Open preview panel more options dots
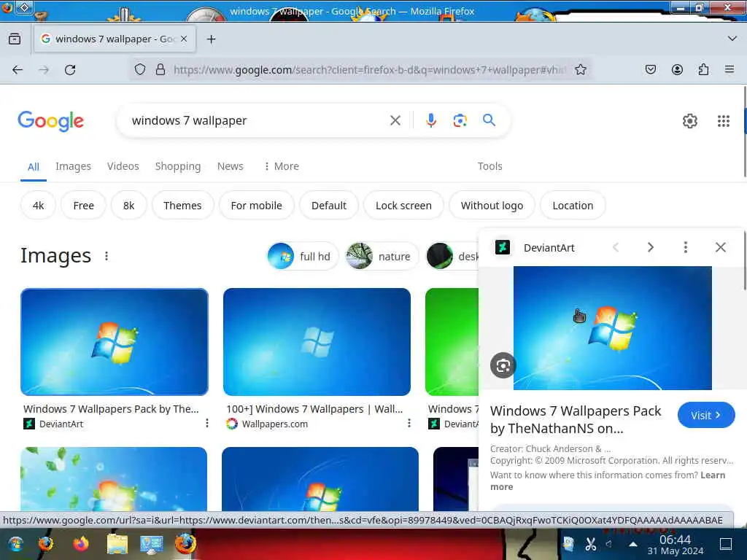This screenshot has height=560, width=747. (686, 247)
